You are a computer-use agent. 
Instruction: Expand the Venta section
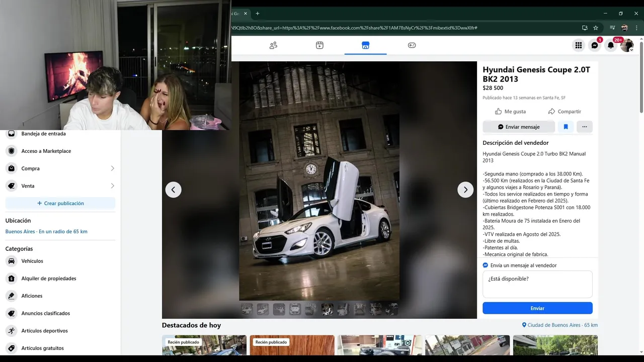point(60,186)
